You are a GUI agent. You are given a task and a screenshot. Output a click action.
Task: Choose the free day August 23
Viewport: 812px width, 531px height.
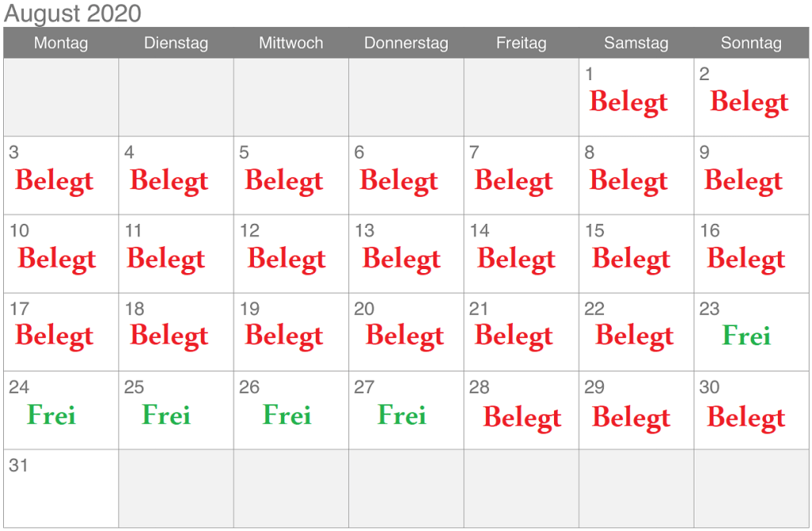click(746, 336)
